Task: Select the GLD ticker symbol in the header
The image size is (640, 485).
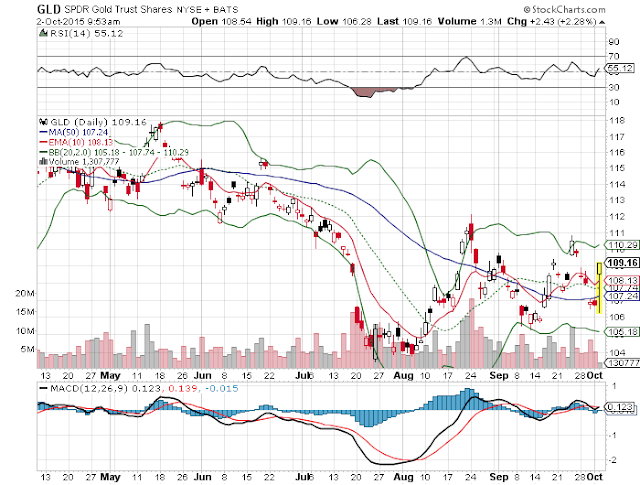Action: tap(49, 9)
